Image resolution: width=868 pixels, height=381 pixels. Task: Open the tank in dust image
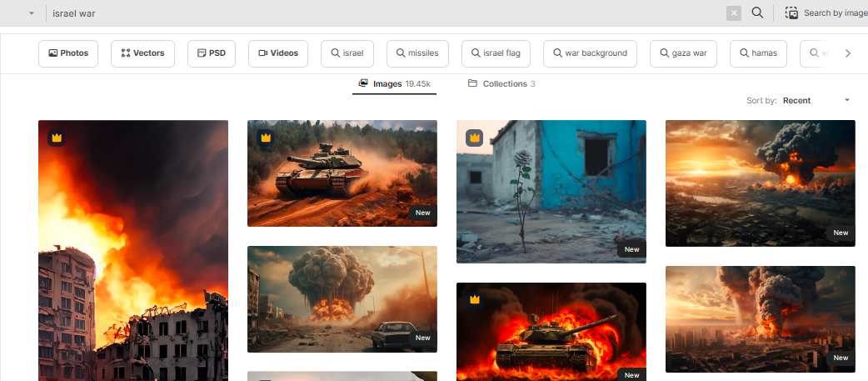coord(342,173)
